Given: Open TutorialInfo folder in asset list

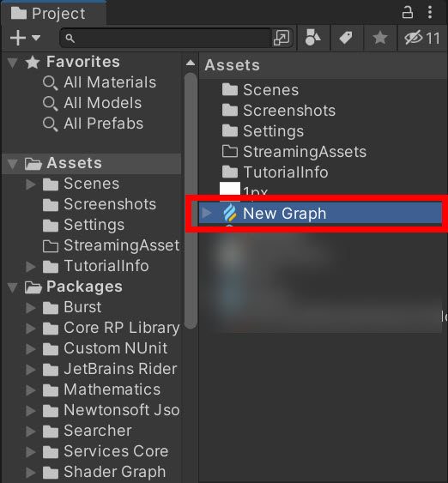Looking at the screenshot, I should coord(285,172).
